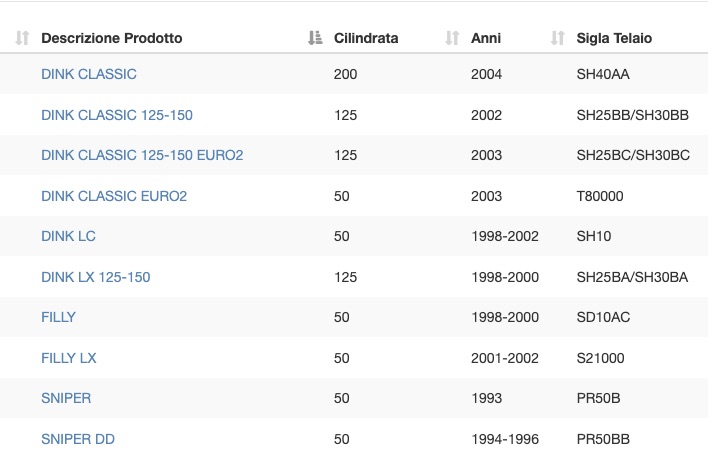Image resolution: width=708 pixels, height=465 pixels.
Task: Sort by Anni column header text
Action: click(x=486, y=38)
